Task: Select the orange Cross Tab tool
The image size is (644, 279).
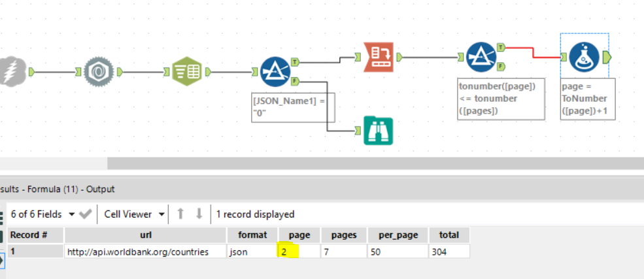Action: [379, 57]
